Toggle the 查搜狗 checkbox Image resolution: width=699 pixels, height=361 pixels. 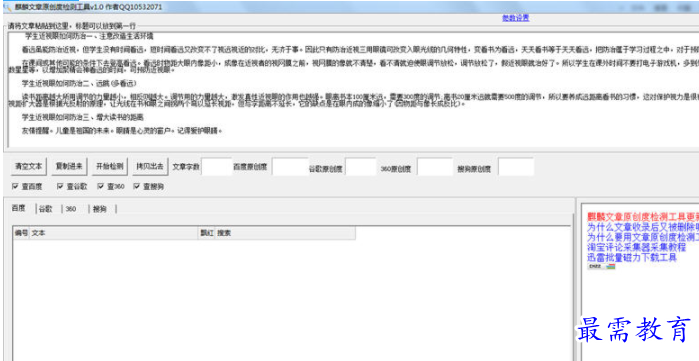point(136,186)
